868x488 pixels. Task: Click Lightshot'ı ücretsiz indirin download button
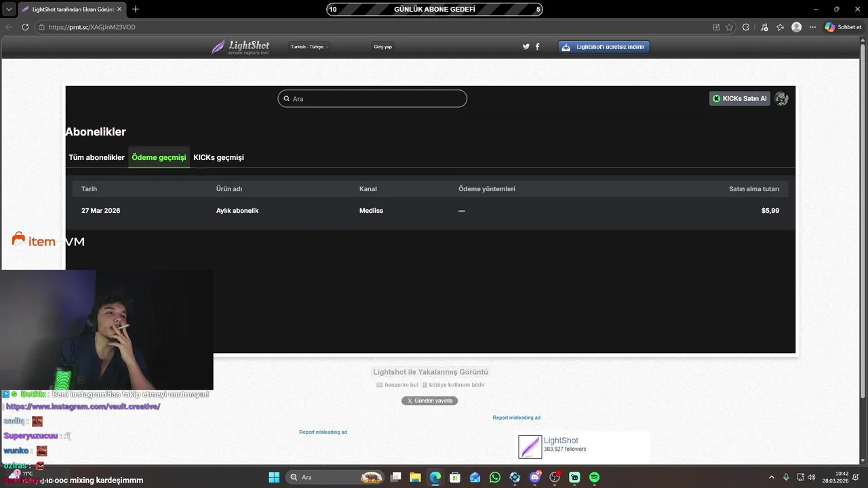coord(604,47)
